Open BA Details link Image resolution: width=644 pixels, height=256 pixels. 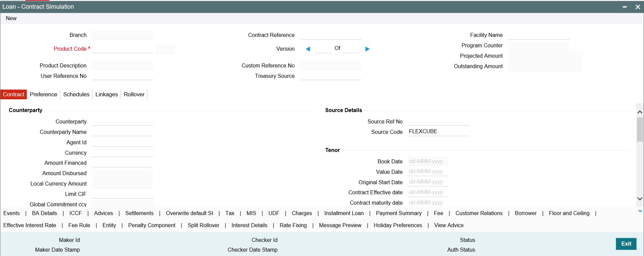(45, 213)
